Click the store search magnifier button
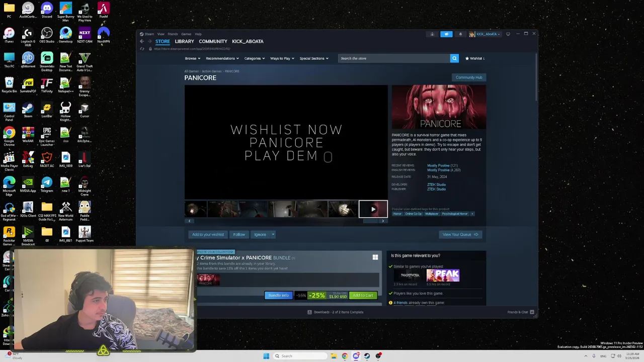Viewport: 644px width, 362px height. point(454,58)
